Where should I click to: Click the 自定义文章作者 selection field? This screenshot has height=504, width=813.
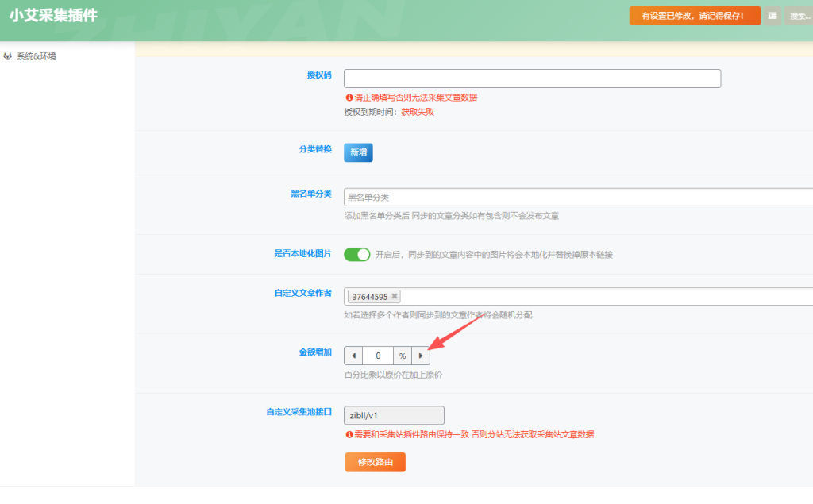pos(578,297)
